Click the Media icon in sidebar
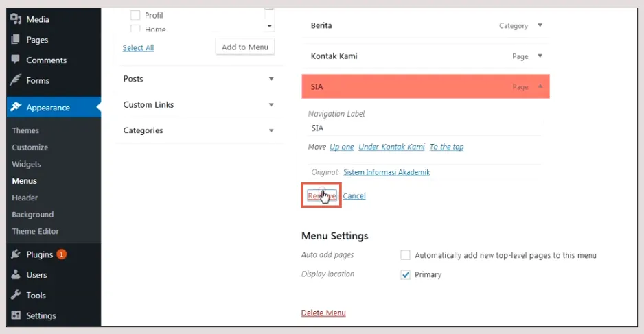 coord(16,19)
